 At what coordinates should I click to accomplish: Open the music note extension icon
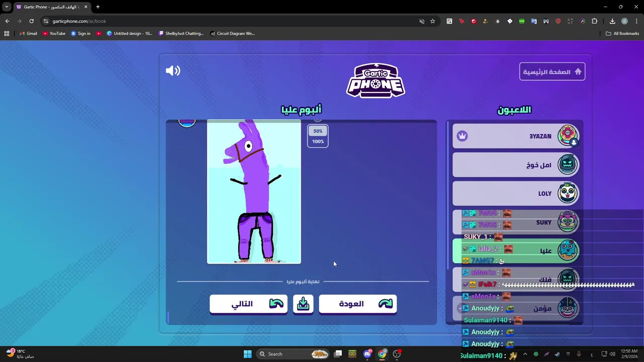coord(582,21)
